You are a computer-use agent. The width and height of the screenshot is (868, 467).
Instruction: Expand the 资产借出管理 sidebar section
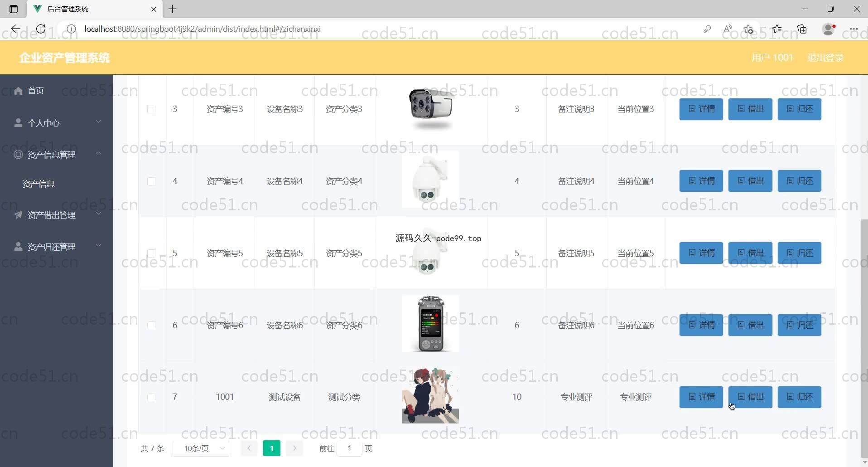tap(57, 215)
